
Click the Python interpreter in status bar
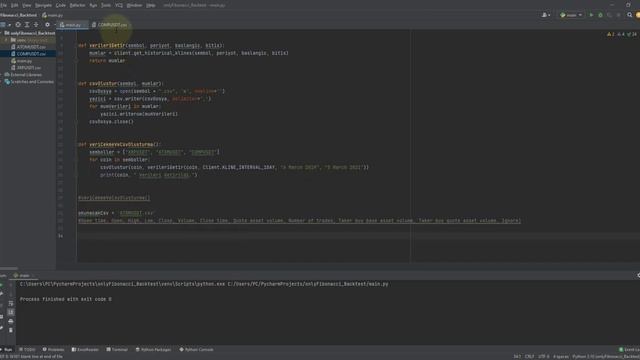point(606,357)
